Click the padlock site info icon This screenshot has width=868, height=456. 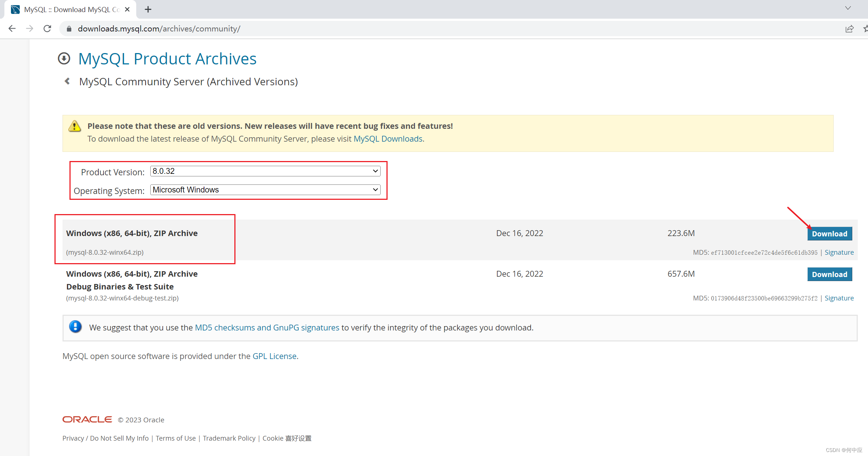[69, 29]
